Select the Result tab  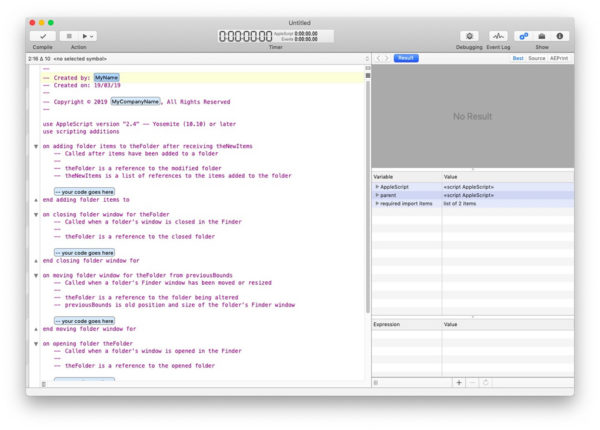tap(406, 58)
